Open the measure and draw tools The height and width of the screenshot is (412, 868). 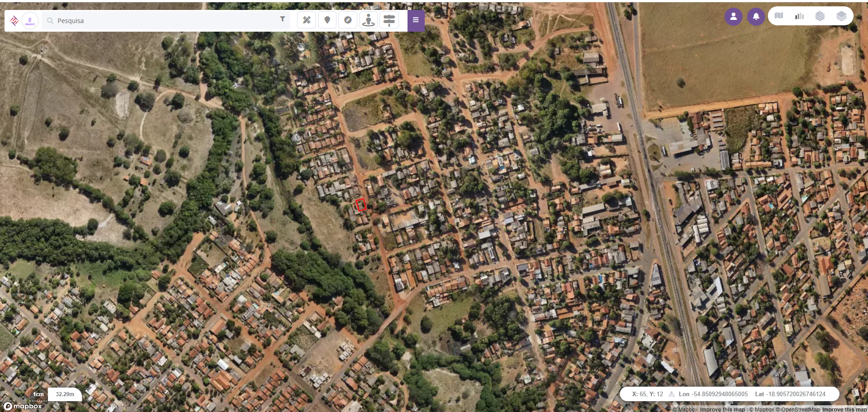[x=307, y=20]
